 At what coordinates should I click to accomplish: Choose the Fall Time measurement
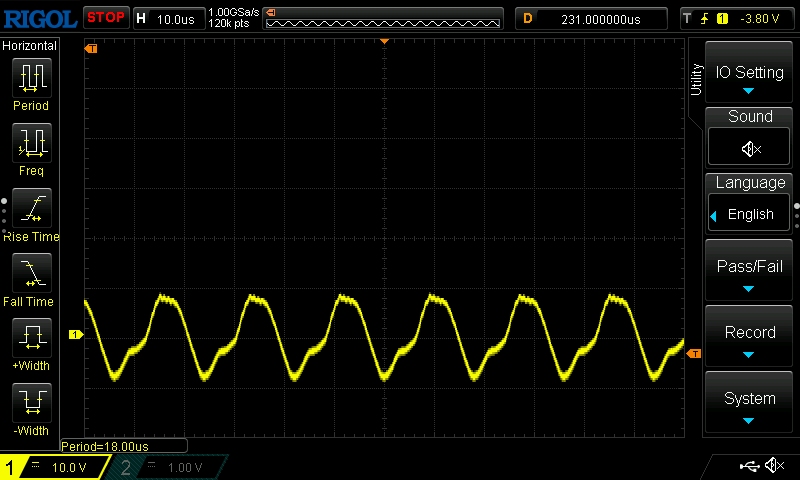tap(30, 280)
